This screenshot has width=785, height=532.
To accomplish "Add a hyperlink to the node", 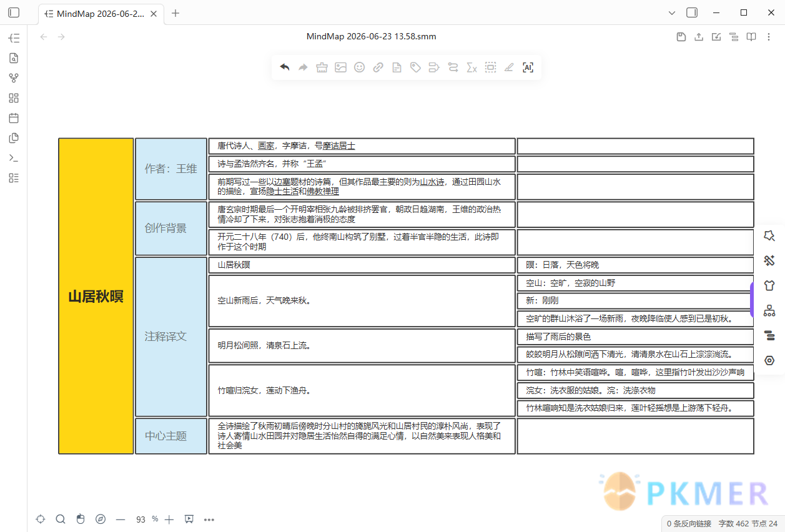I will [378, 67].
